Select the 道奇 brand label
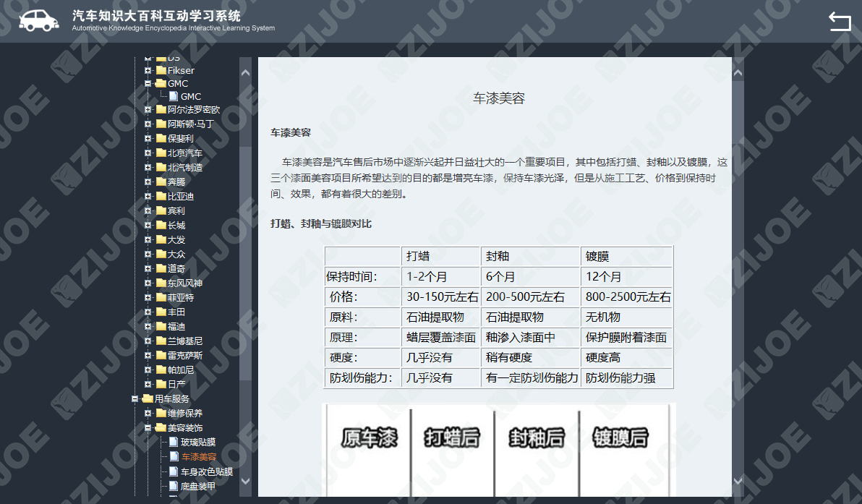Image resolution: width=862 pixels, height=504 pixels. point(176,268)
